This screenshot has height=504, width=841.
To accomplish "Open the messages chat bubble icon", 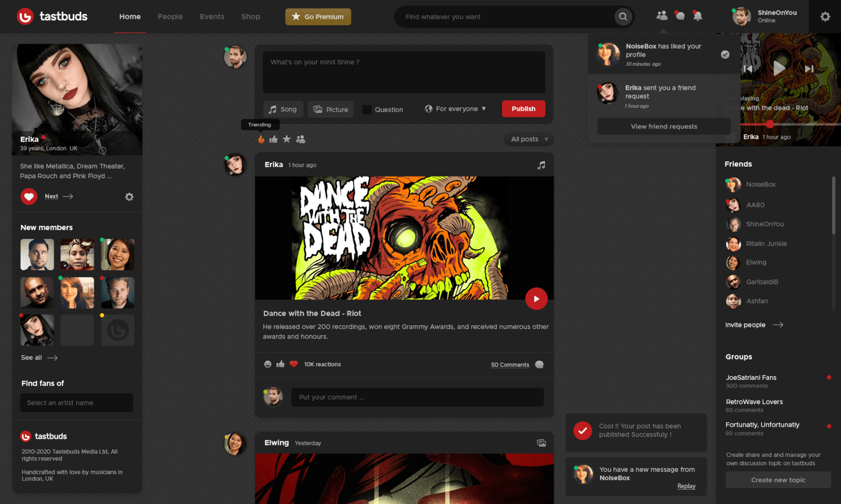I will [x=680, y=16].
